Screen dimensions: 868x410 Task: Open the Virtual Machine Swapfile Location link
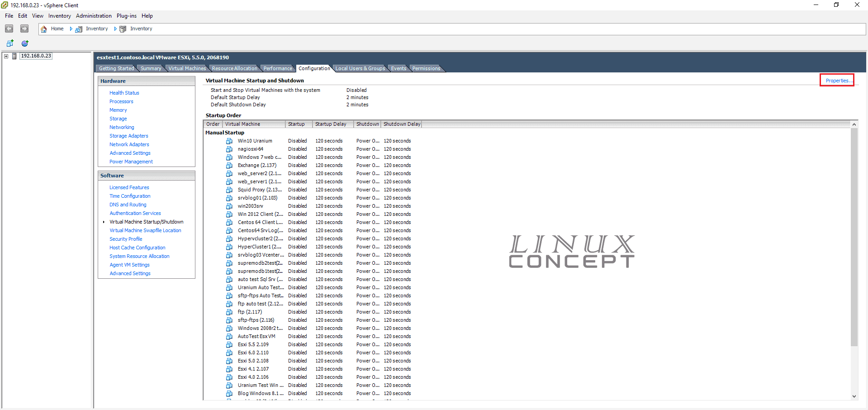[x=145, y=230]
